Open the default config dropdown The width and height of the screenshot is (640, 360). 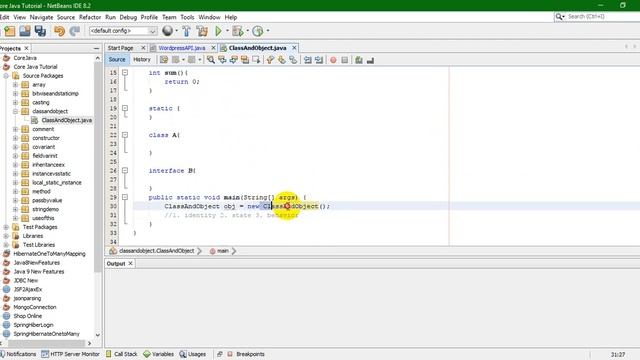(123, 31)
